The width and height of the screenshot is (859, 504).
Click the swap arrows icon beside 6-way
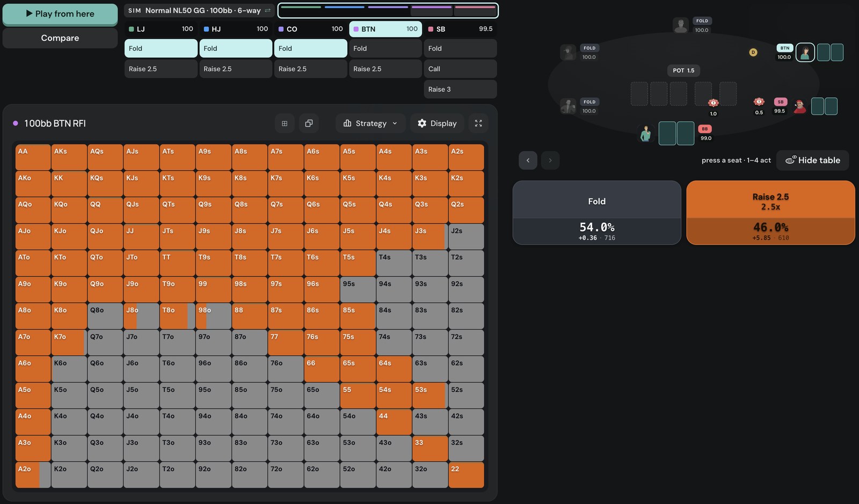tap(268, 10)
